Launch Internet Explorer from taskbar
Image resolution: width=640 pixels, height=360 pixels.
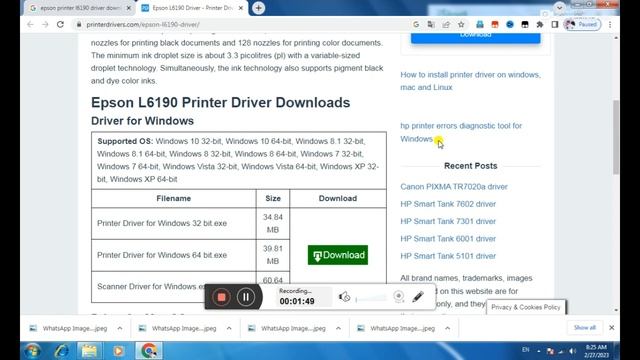point(62,351)
